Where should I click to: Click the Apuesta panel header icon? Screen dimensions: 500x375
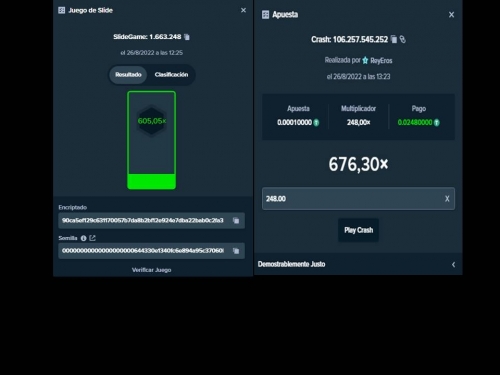coord(265,15)
